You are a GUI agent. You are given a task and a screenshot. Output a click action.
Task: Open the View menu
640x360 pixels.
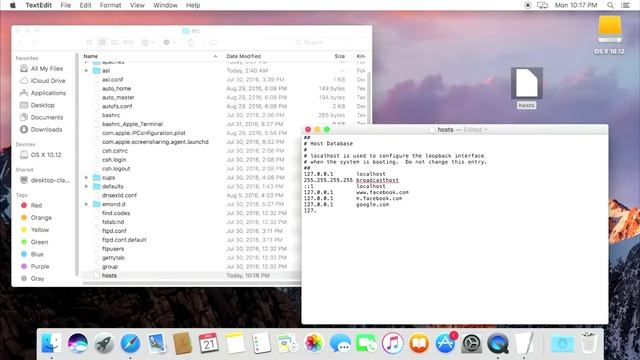coord(137,5)
